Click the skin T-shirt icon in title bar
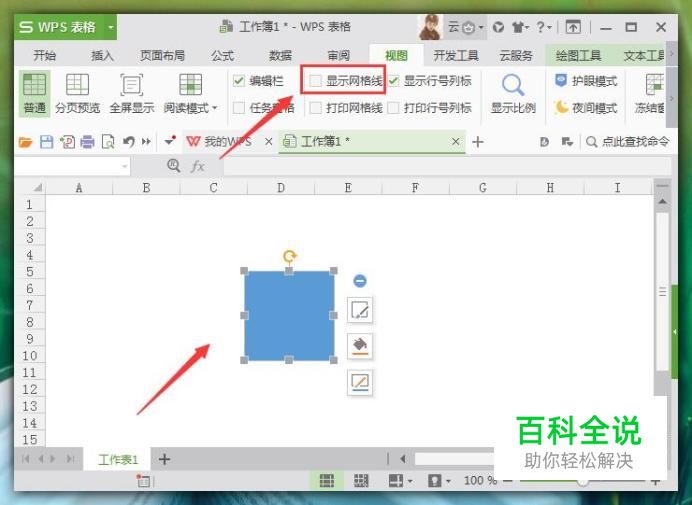692x505 pixels. [x=519, y=27]
